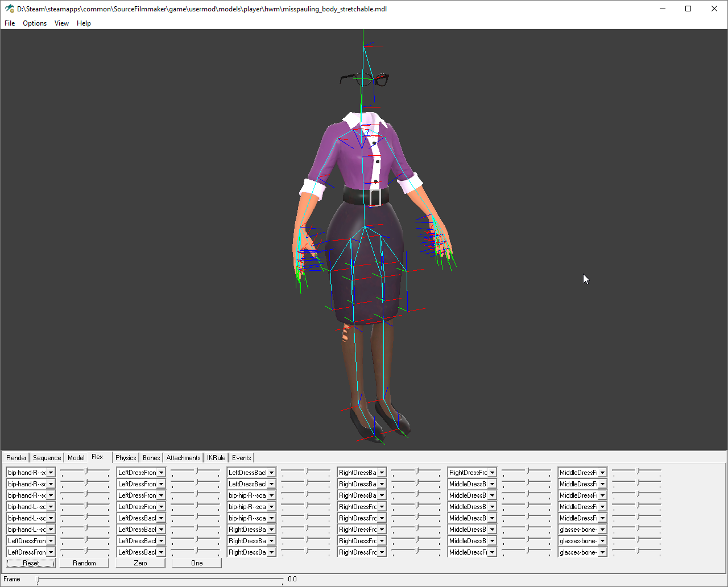This screenshot has height=587, width=728.
Task: Switch to the Sequence tab
Action: coord(47,458)
